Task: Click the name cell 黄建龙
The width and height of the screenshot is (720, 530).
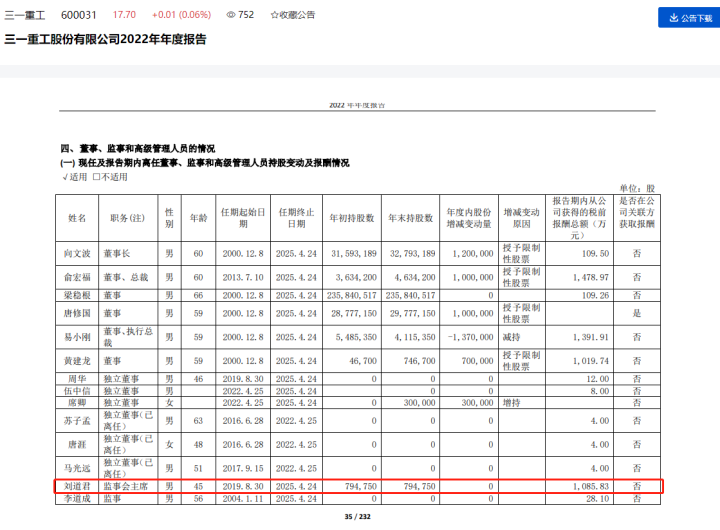Action: point(77,361)
